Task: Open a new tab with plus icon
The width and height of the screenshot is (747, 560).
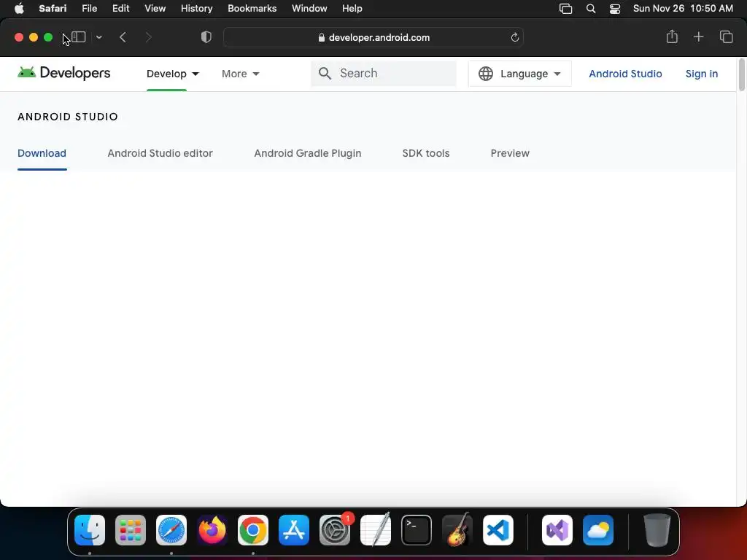Action: point(698,36)
